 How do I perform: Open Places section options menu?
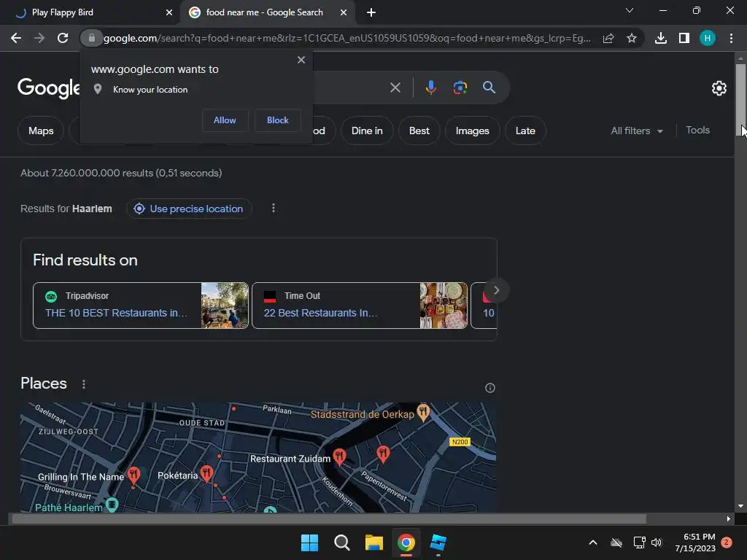pyautogui.click(x=84, y=384)
